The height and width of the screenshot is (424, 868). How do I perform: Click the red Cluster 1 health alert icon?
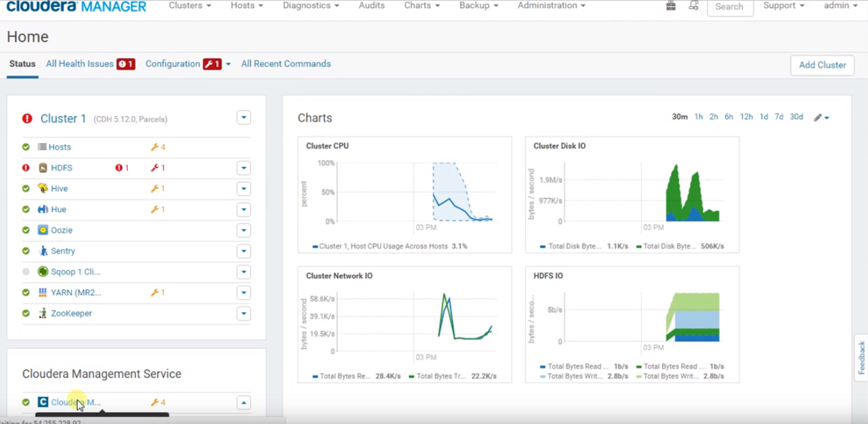pos(28,118)
